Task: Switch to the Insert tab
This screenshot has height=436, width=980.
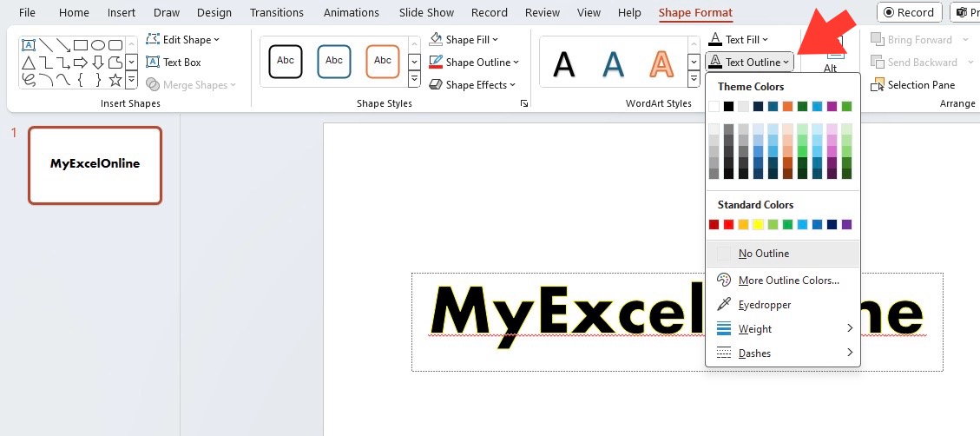Action: (x=122, y=12)
